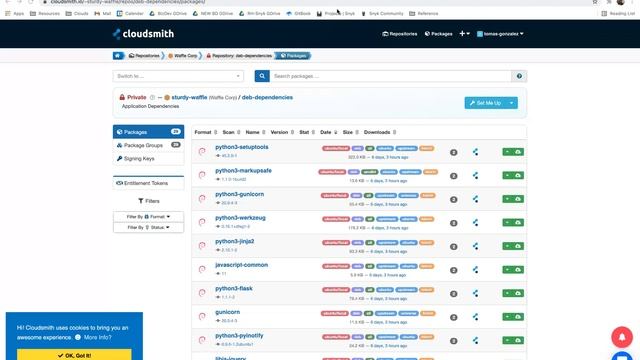
Task: Click the download cloud button for python3-gunicorn
Action: 518,199
